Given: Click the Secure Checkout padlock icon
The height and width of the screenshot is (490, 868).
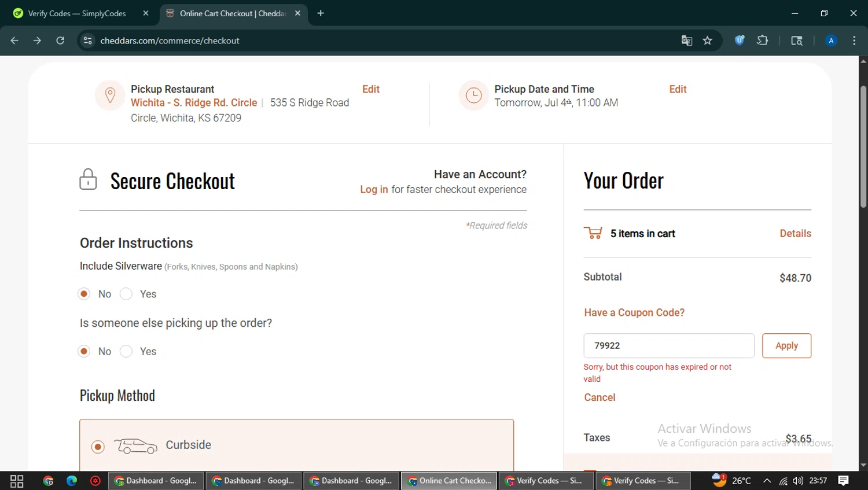Looking at the screenshot, I should (x=88, y=179).
